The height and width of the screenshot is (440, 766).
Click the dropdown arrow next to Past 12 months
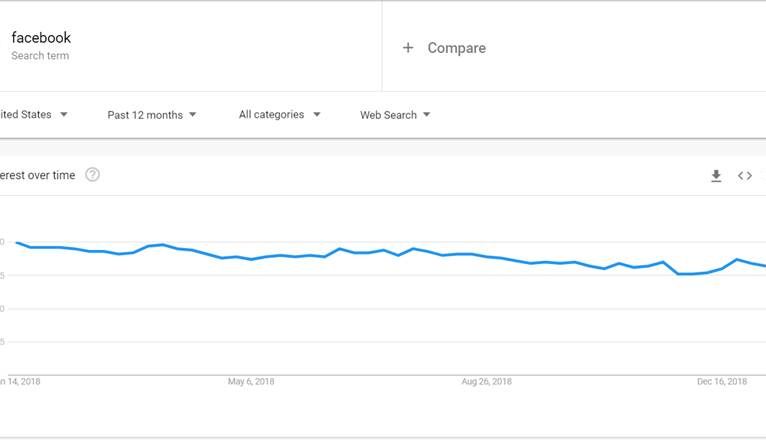coord(193,115)
